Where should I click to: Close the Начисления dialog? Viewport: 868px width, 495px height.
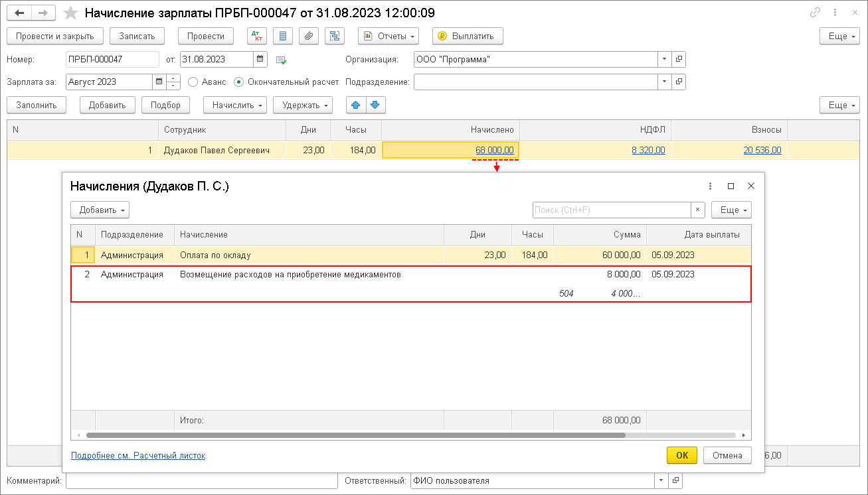click(751, 186)
